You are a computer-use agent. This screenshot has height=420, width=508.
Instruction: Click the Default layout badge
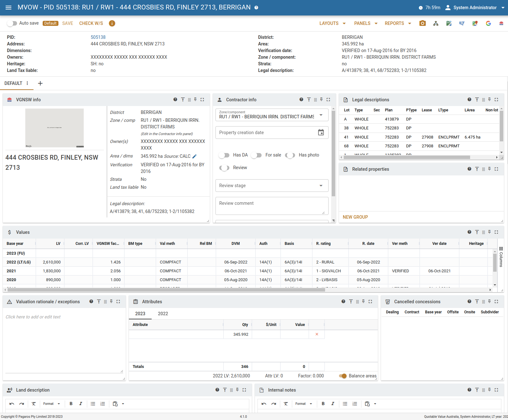[51, 23]
